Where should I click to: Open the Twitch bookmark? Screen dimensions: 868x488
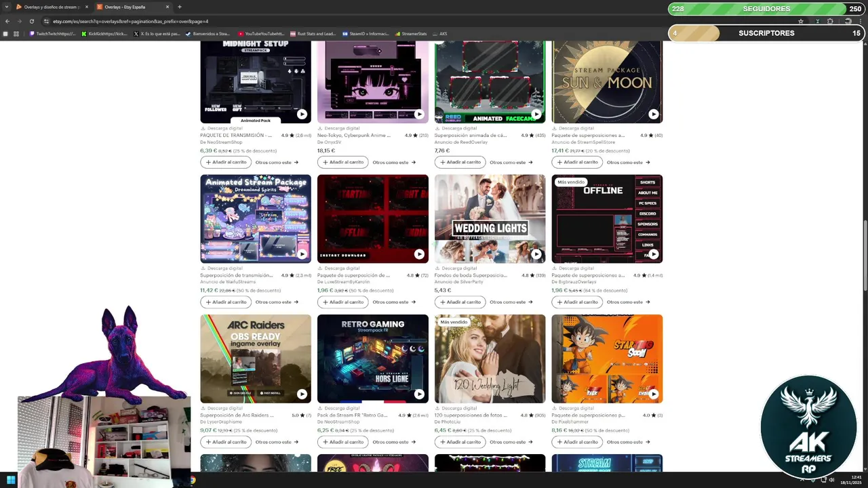53,33
